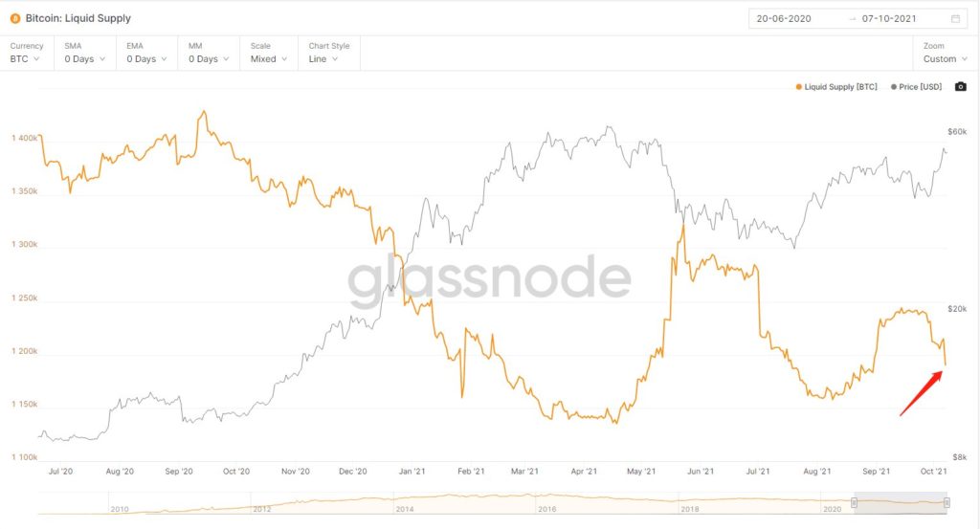Click the Bitcoin: Liquid Supply title
The image size is (980, 529).
(x=78, y=18)
